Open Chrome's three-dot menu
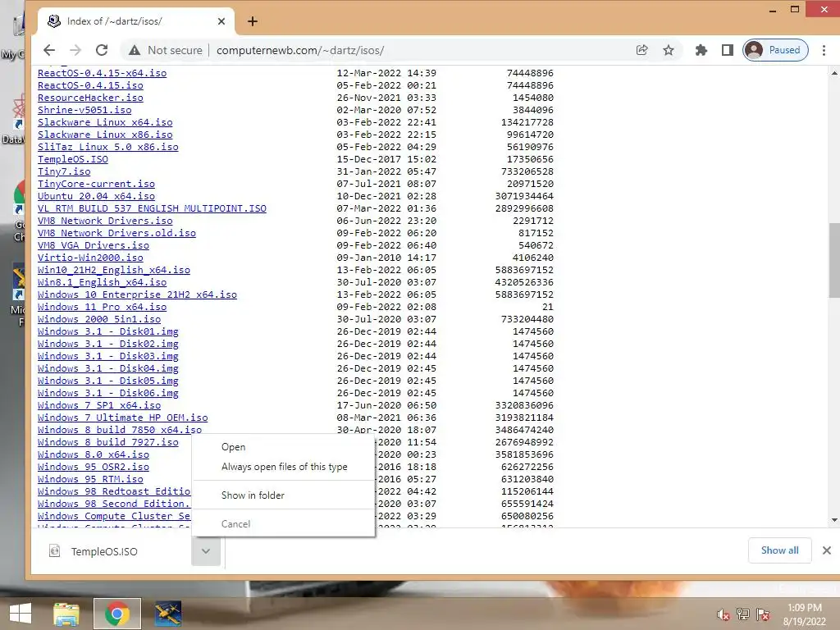840x630 pixels. click(x=824, y=50)
